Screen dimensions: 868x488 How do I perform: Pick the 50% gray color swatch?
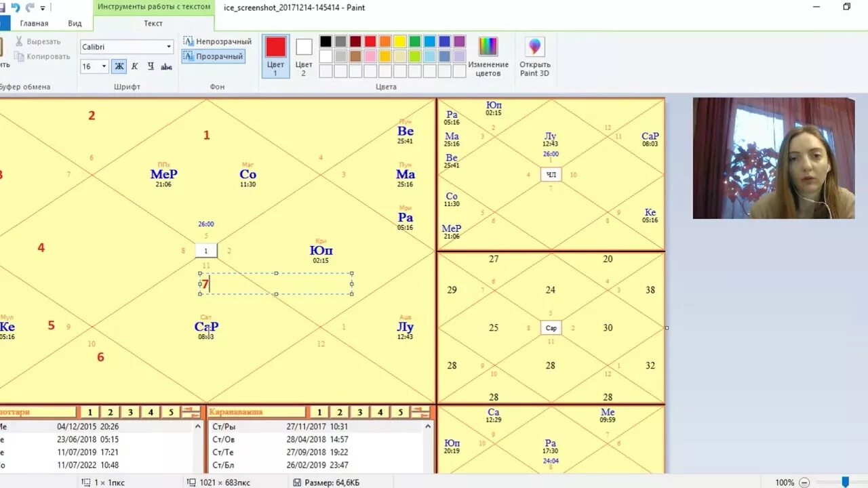[340, 41]
